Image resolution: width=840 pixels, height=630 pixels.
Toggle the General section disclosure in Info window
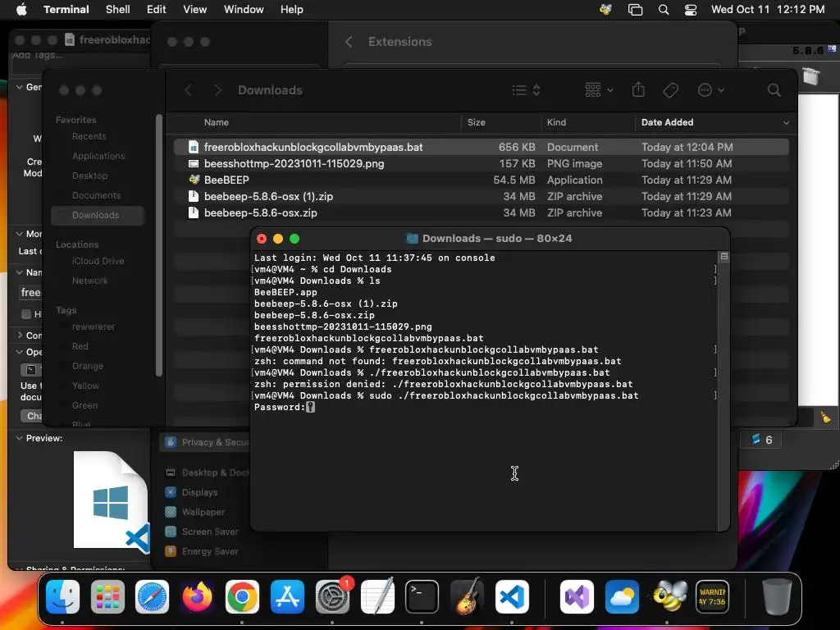pos(20,87)
